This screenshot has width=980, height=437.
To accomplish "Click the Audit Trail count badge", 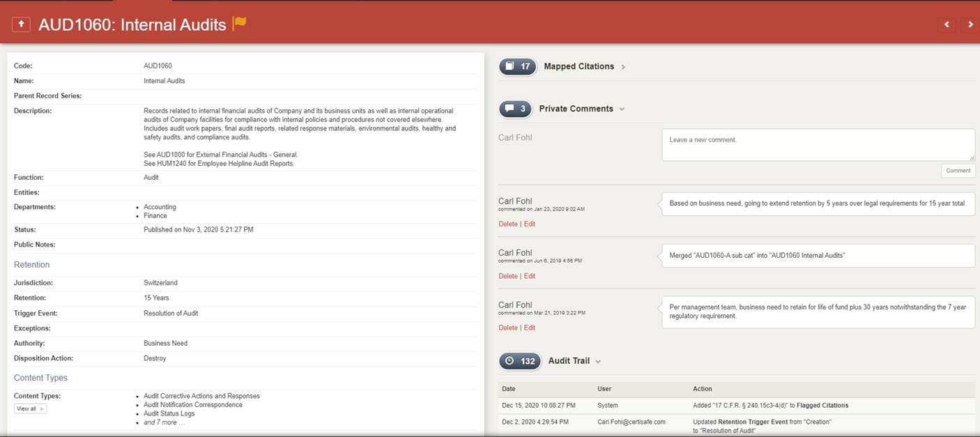I will (520, 361).
